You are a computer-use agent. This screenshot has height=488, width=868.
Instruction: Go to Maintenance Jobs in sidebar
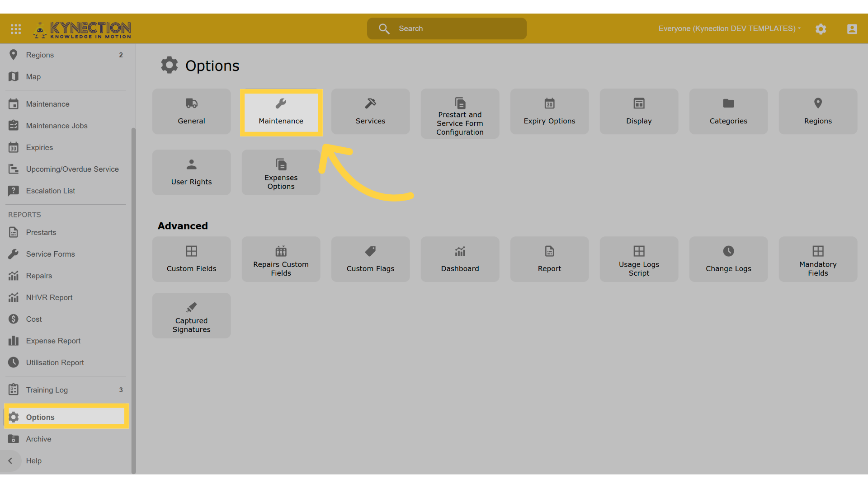pos(57,126)
